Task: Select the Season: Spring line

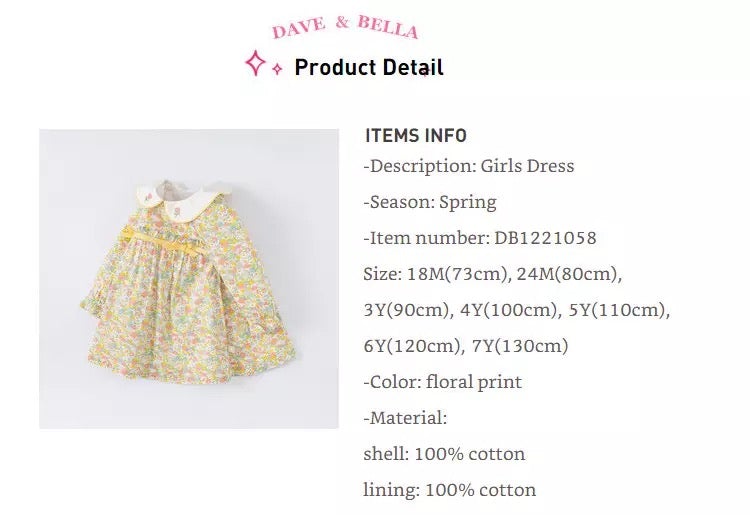Action: click(430, 202)
